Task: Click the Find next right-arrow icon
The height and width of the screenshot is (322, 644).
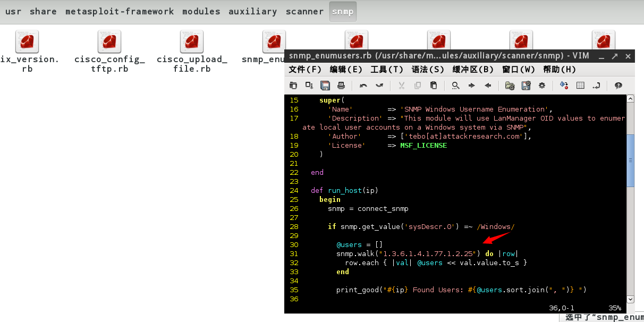Action: tap(472, 85)
